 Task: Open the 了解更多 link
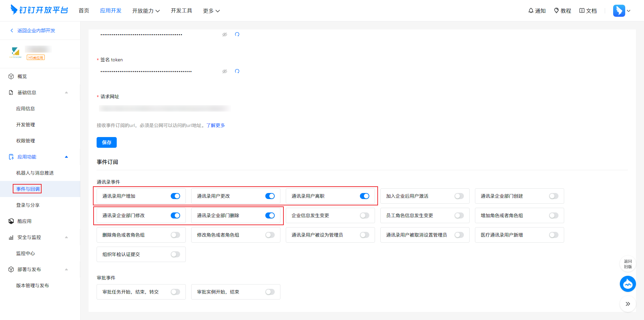coord(216,125)
